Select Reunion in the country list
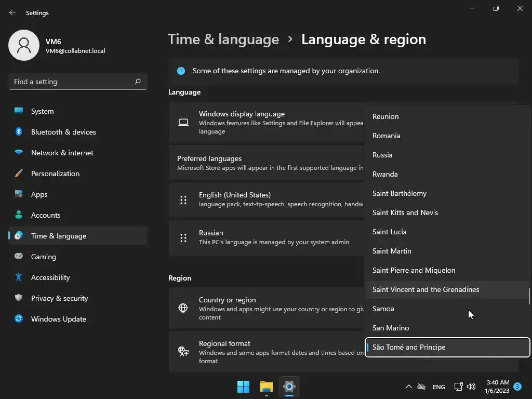The width and height of the screenshot is (532, 399). click(x=447, y=116)
